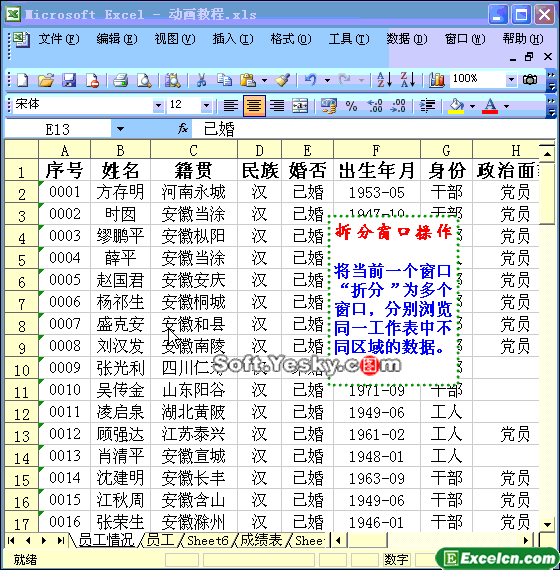The height and width of the screenshot is (570, 560).
Task: Apply the yellow fill color
Action: click(456, 106)
